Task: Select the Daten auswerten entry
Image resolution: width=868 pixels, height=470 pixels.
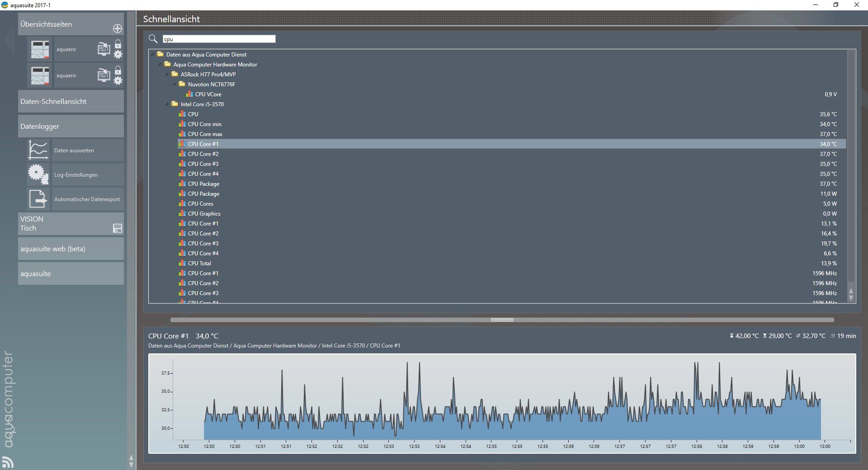Action: (88, 150)
